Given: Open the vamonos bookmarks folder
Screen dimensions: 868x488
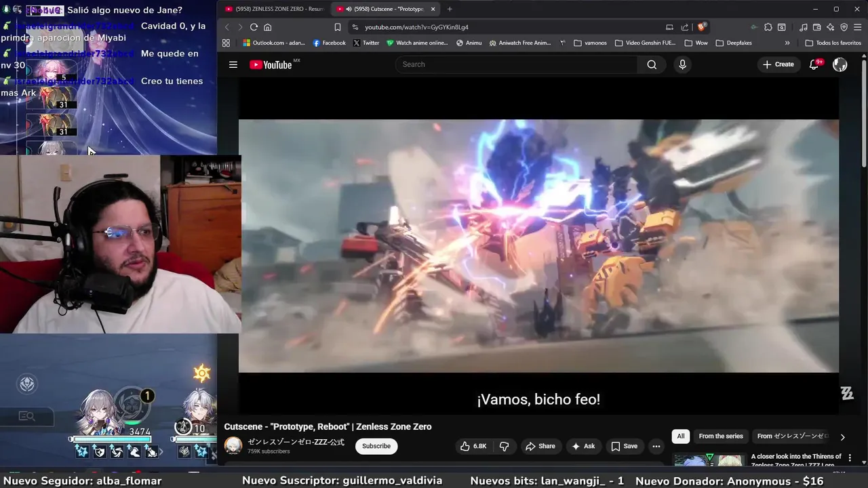Looking at the screenshot, I should pos(590,43).
